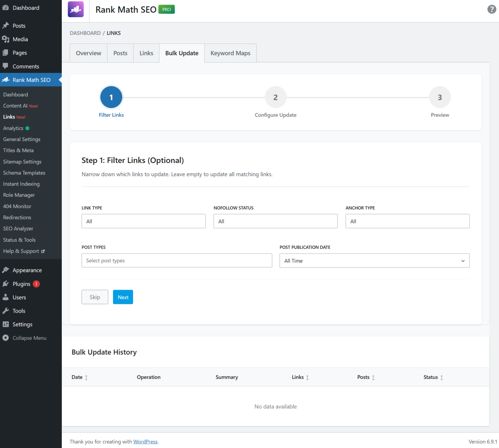Select the Tools wrench icon
Screen dimensions: 499x448
point(6,311)
